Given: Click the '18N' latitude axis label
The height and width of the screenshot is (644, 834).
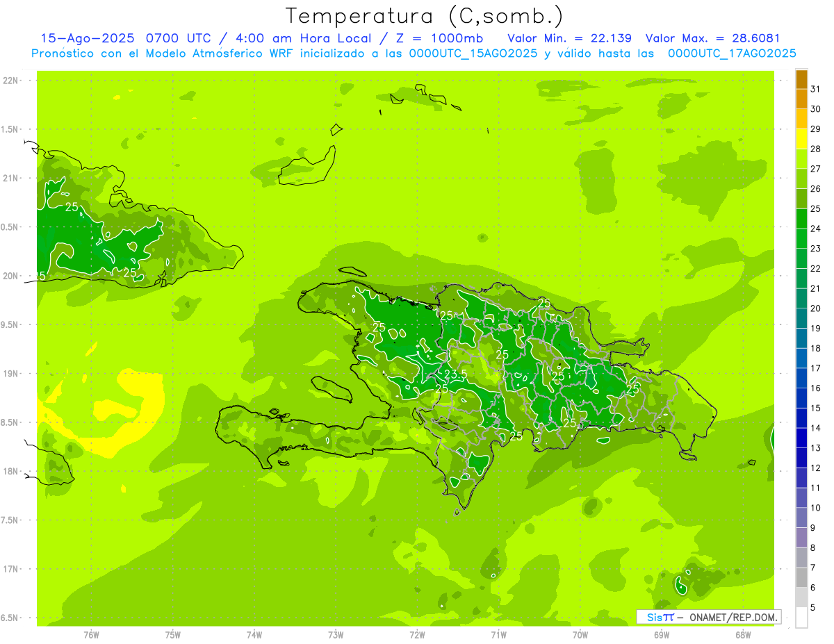Looking at the screenshot, I should [x=10, y=472].
